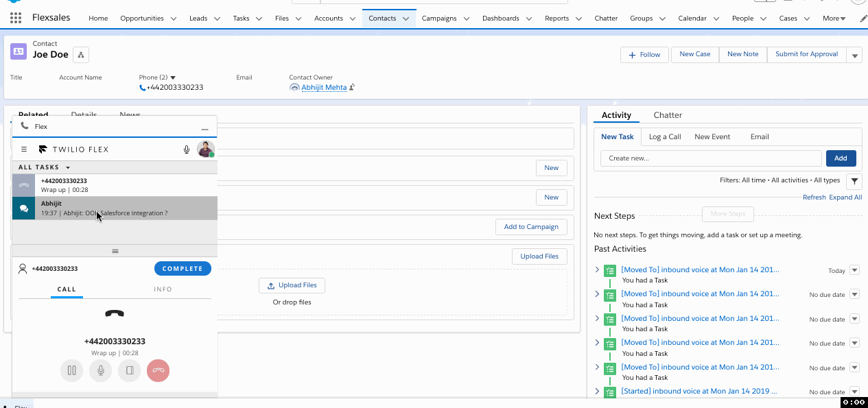This screenshot has width=868, height=408.
Task: Open Contacts tab dropdown chevron
Action: 406,19
